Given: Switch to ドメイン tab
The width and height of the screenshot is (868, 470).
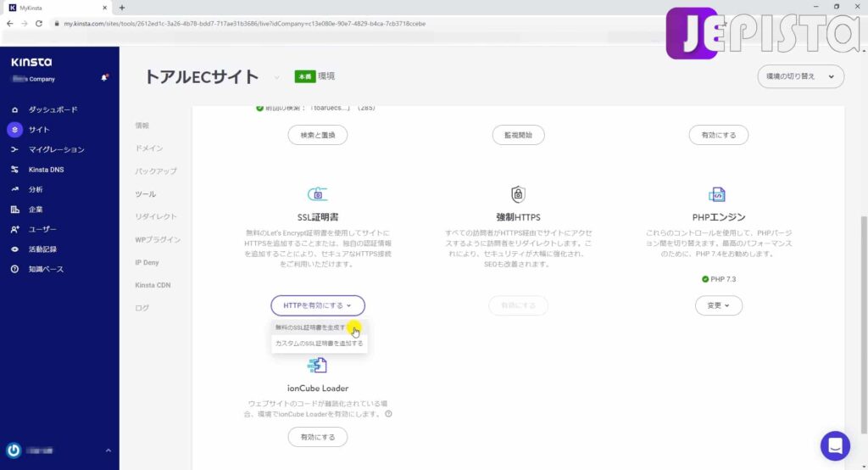Looking at the screenshot, I should 149,148.
